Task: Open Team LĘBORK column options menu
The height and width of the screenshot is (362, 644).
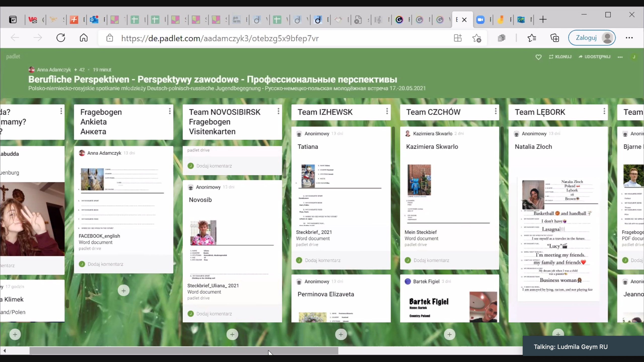Action: (x=604, y=111)
